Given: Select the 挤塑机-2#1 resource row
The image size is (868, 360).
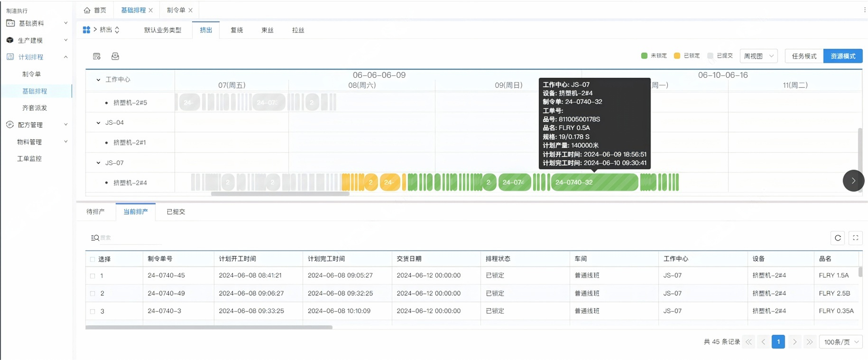Looking at the screenshot, I should [x=129, y=142].
